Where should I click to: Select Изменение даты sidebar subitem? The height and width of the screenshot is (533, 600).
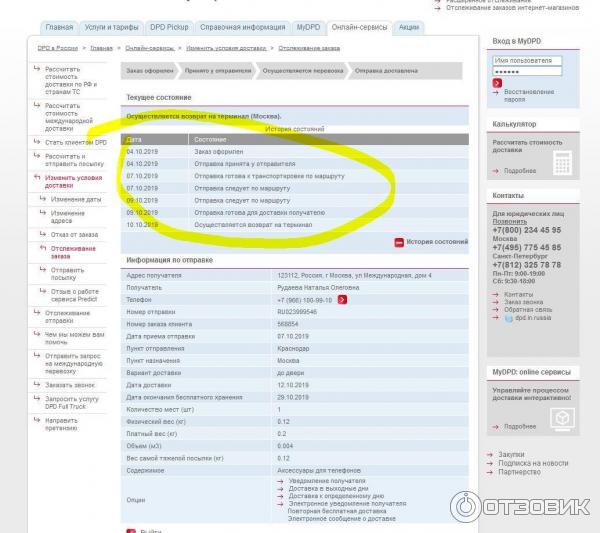point(76,199)
